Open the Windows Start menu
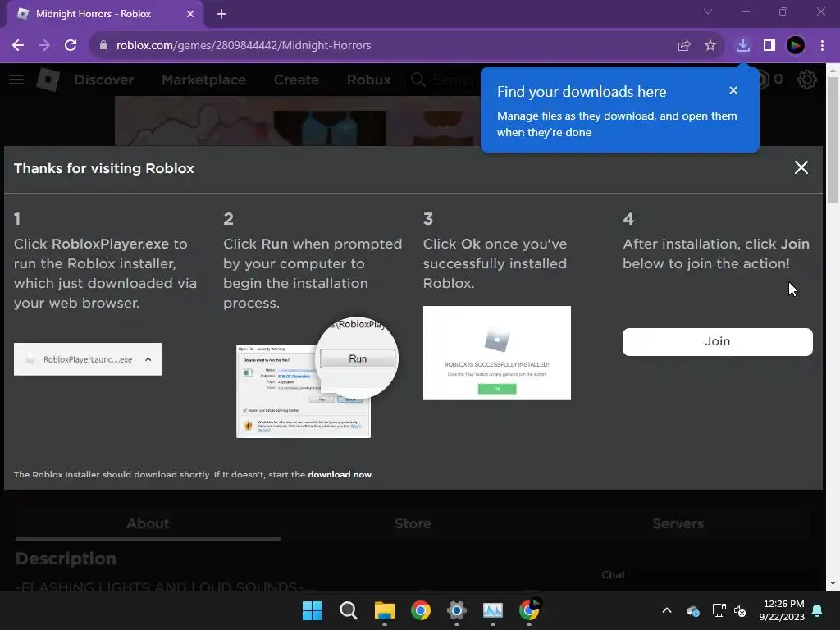 tap(312, 610)
